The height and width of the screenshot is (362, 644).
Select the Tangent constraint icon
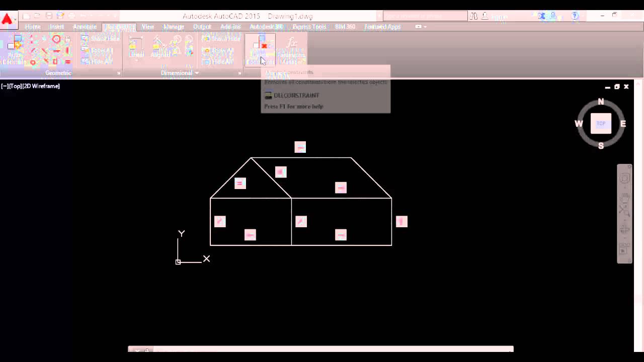pos(33,62)
